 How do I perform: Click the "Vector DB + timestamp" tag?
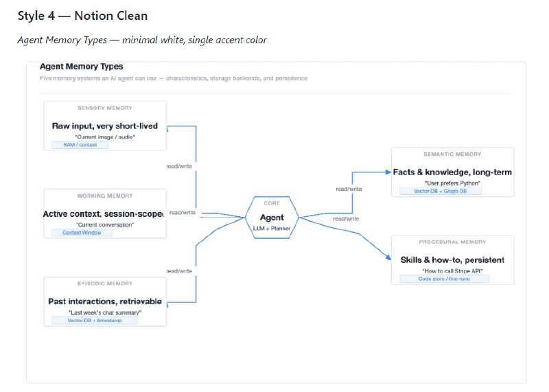coord(95,320)
